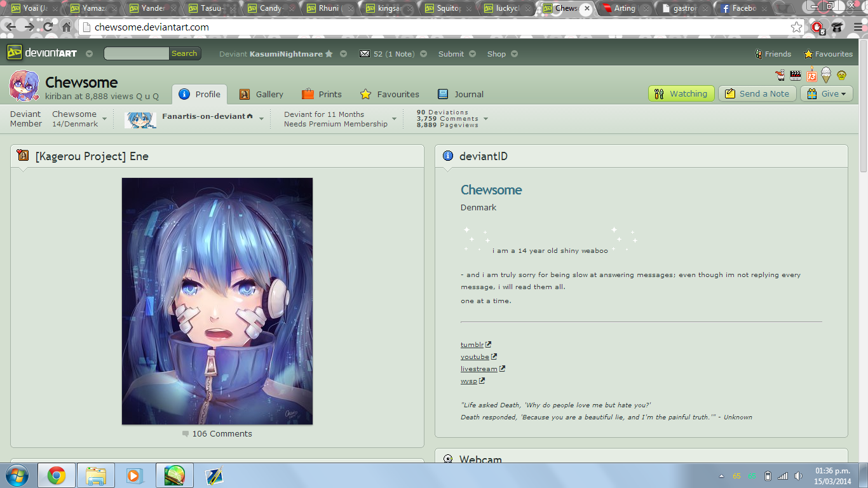Viewport: 868px width, 488px height.
Task: Click the browser Back arrow
Action: (11, 27)
